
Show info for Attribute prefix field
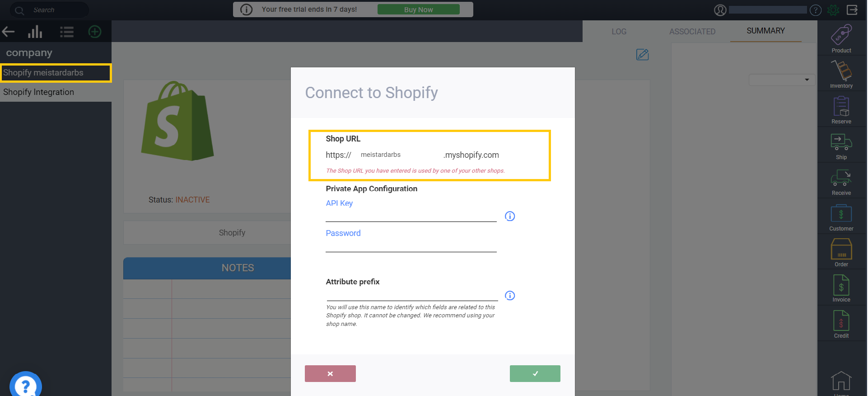pyautogui.click(x=510, y=296)
